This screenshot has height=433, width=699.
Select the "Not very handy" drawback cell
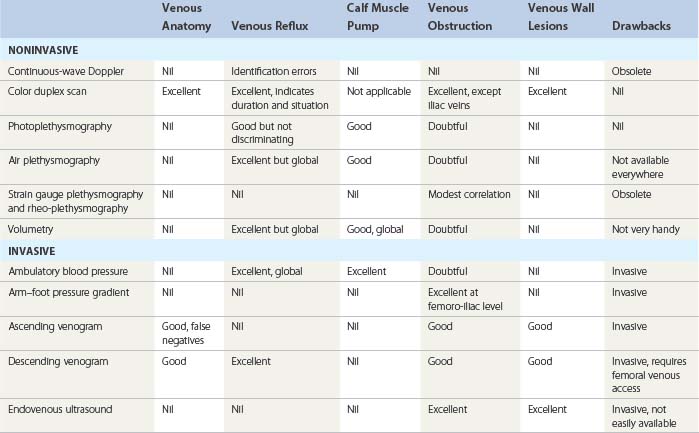point(645,229)
